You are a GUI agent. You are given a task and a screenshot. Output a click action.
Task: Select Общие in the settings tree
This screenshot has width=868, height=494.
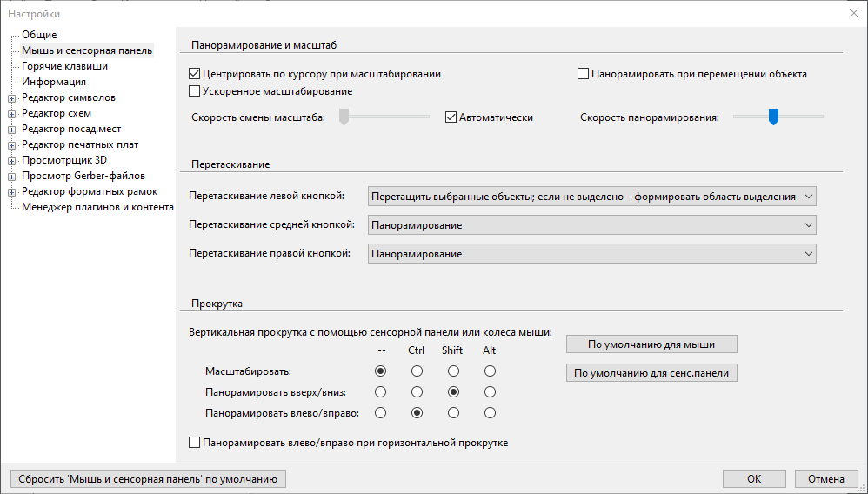tap(39, 35)
